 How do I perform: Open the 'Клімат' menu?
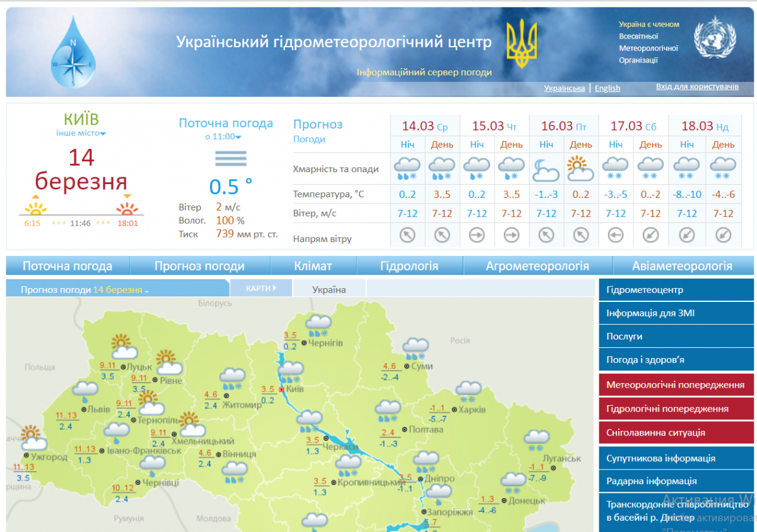click(x=312, y=266)
